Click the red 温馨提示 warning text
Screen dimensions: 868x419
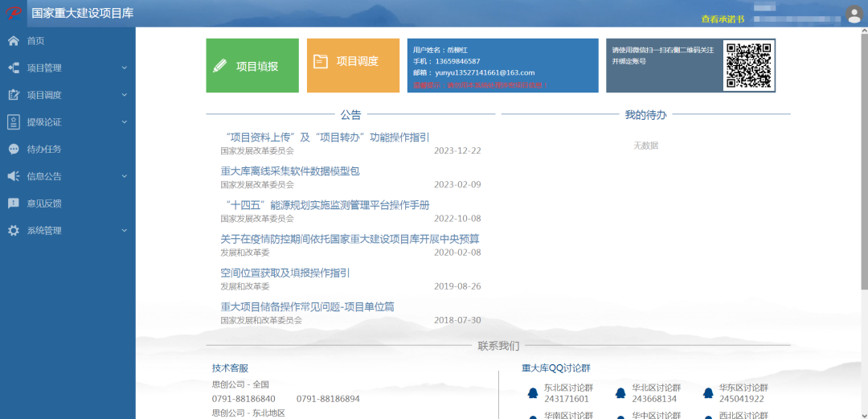coord(481,85)
